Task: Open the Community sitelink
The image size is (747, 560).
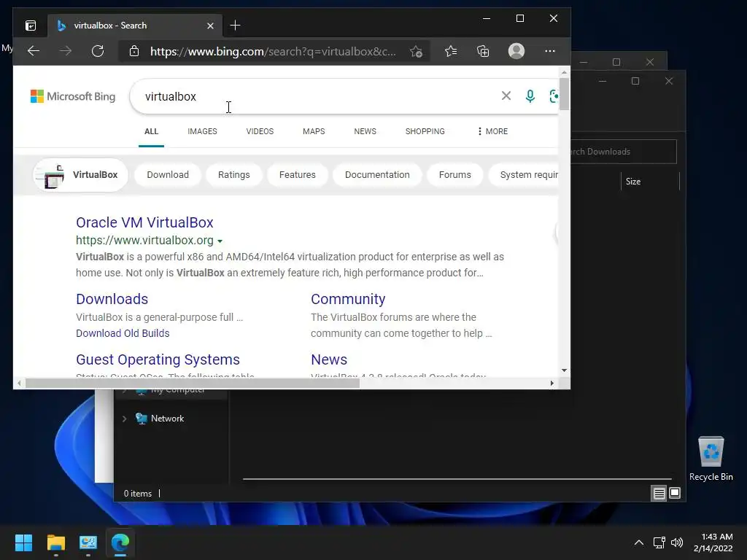Action: tap(348, 299)
